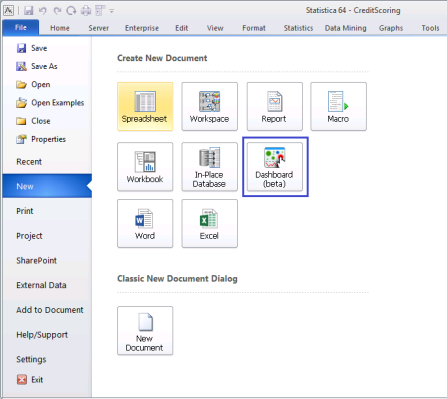Open the External Data section
447x399 pixels.
[x=41, y=285]
